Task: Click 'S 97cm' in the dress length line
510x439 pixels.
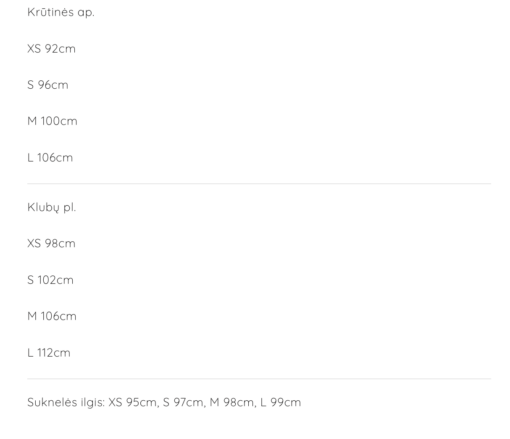Action: click(184, 402)
